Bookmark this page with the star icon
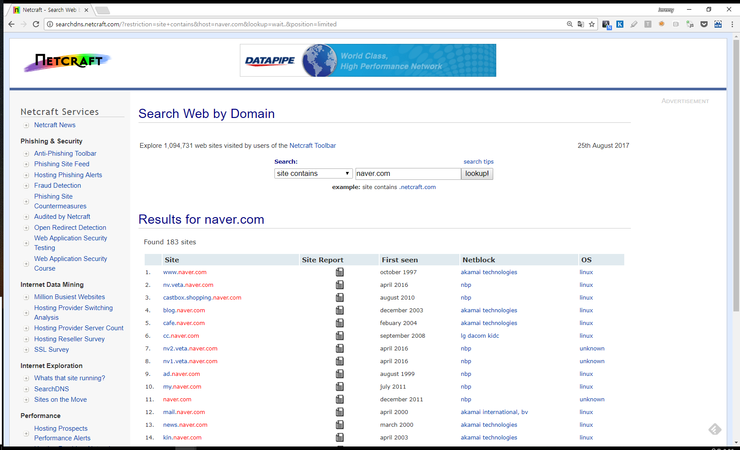Screen dimensions: 740x450 tap(591, 23)
